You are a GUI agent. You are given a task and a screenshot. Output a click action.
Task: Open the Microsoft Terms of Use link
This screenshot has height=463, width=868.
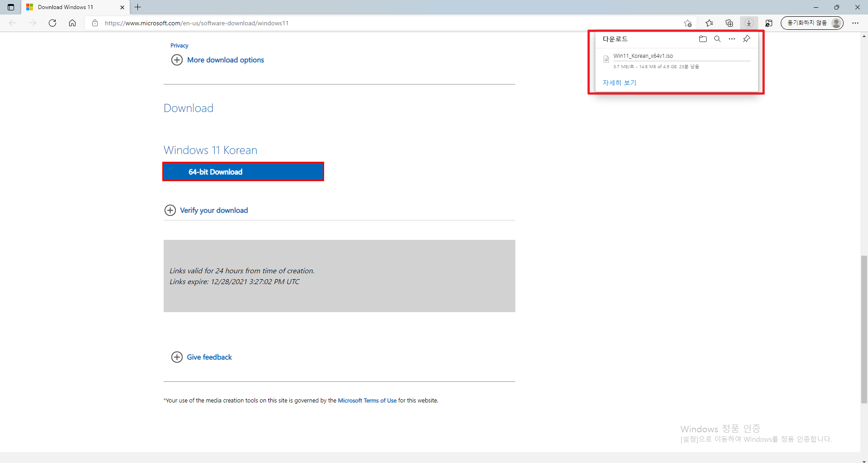click(x=367, y=401)
